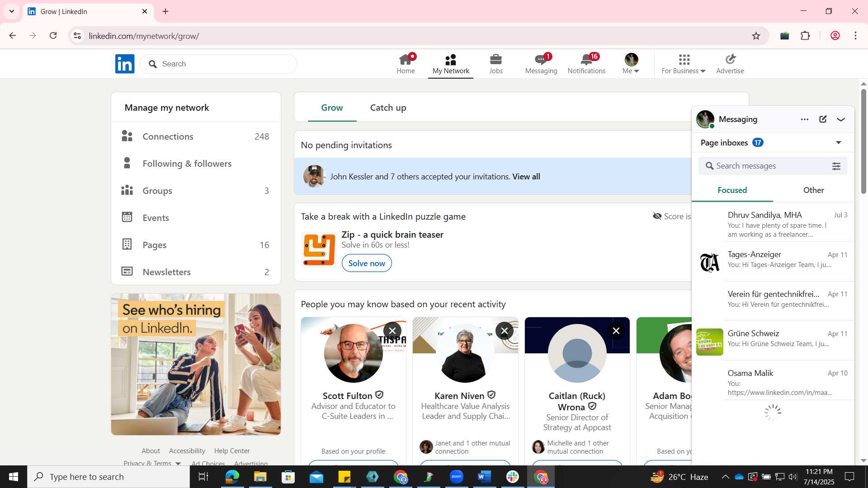
Task: Open For Business apps grid
Action: tap(684, 64)
